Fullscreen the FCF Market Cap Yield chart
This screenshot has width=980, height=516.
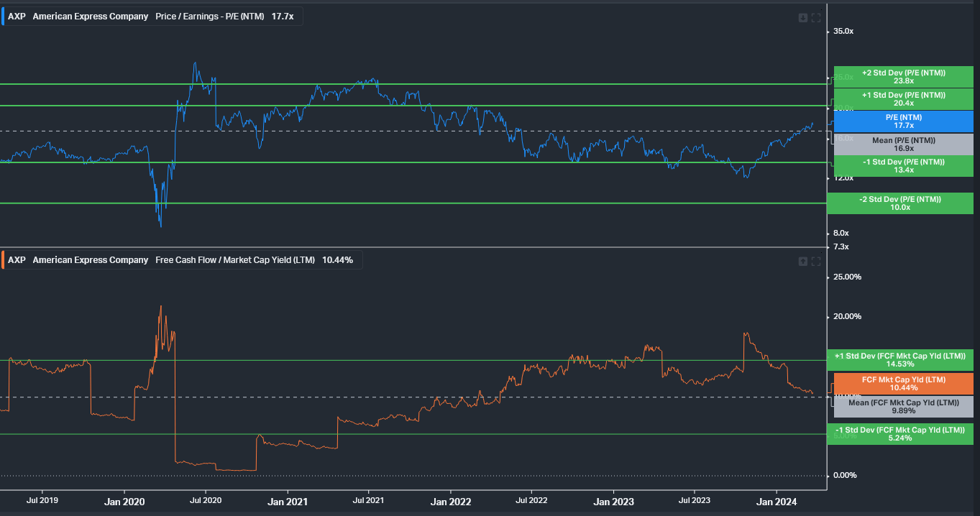click(816, 261)
